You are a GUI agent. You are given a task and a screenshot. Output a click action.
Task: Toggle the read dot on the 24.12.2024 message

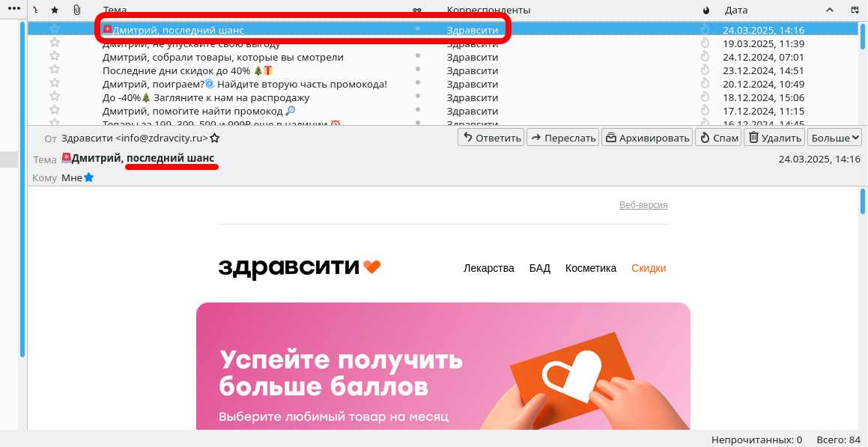417,55
